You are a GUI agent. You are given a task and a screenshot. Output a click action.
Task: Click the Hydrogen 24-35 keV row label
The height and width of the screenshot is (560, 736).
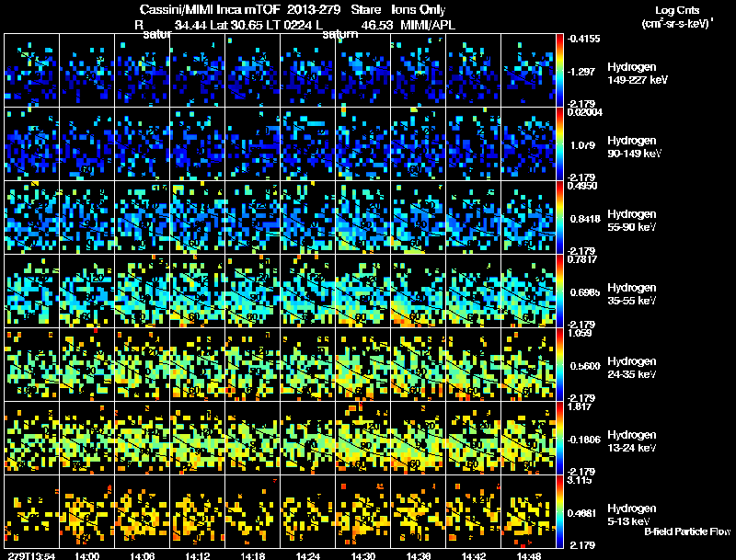tap(632, 368)
